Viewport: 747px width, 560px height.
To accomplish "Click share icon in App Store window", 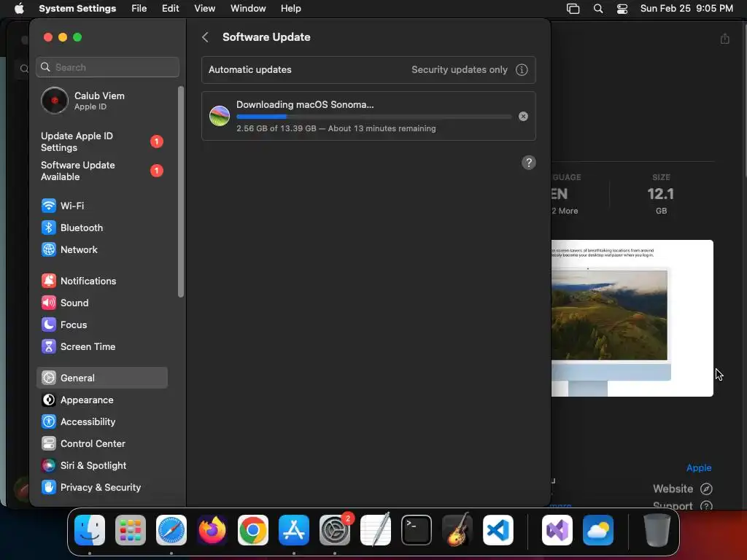I will (724, 39).
